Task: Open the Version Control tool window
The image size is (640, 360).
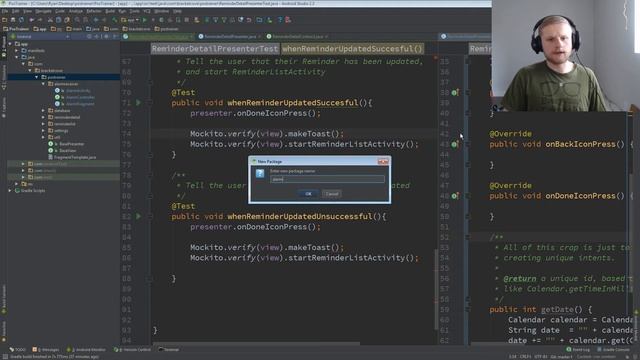Action: click(133, 350)
